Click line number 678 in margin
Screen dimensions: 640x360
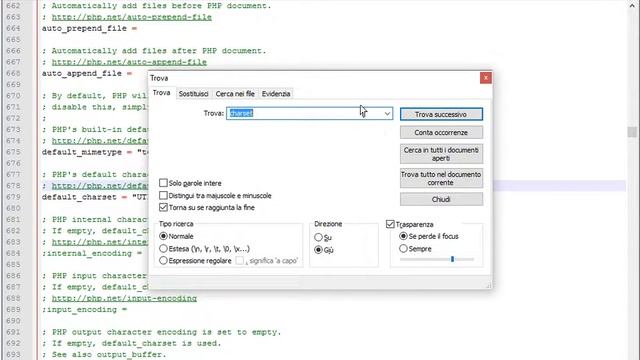click(13, 186)
